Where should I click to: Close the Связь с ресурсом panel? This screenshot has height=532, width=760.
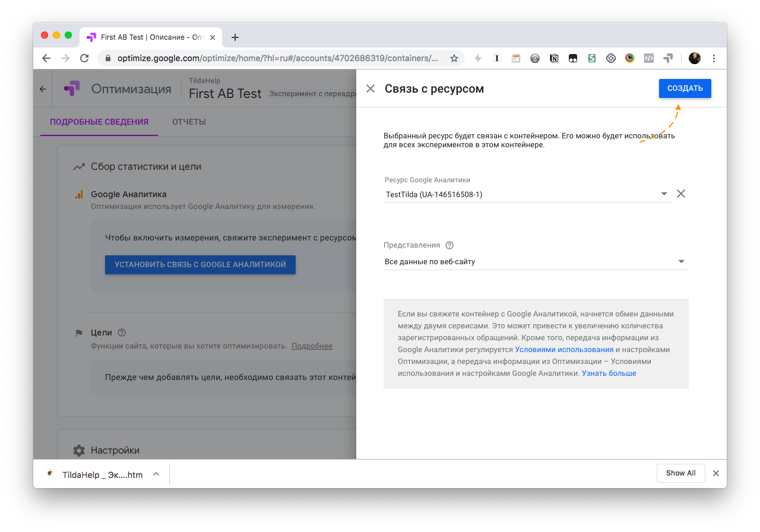point(370,88)
